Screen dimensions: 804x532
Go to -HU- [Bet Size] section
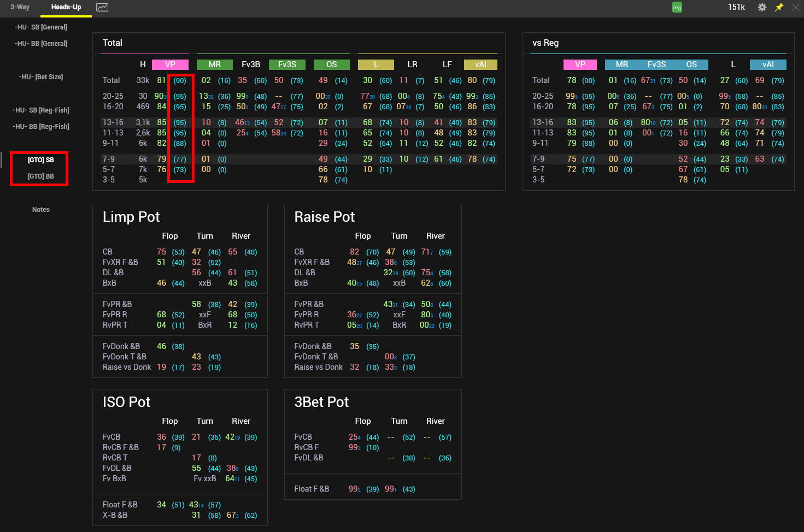pos(41,77)
